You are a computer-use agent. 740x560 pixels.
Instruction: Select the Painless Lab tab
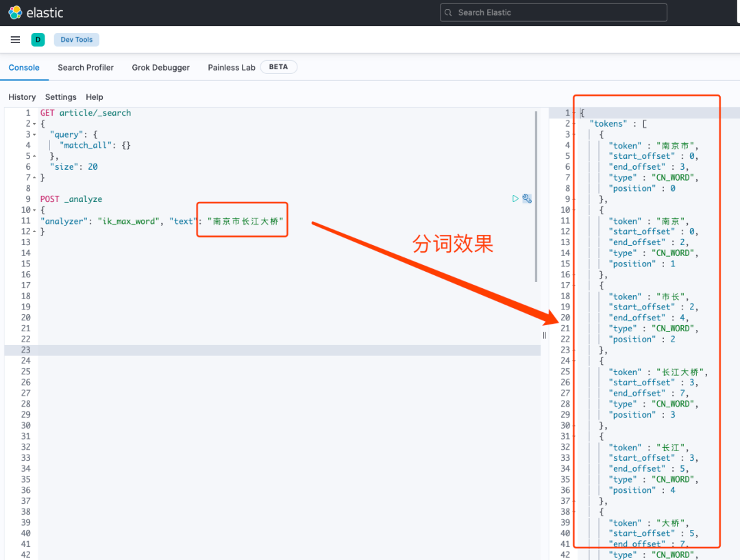232,68
